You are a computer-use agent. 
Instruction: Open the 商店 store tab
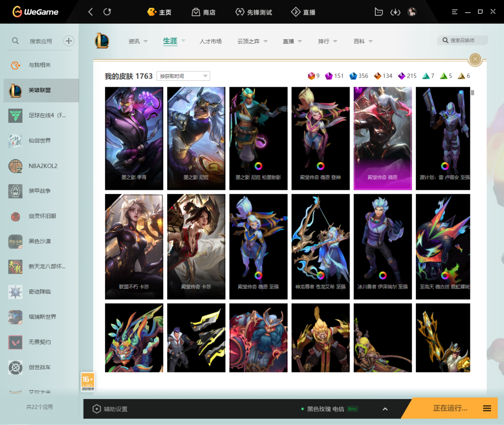203,12
